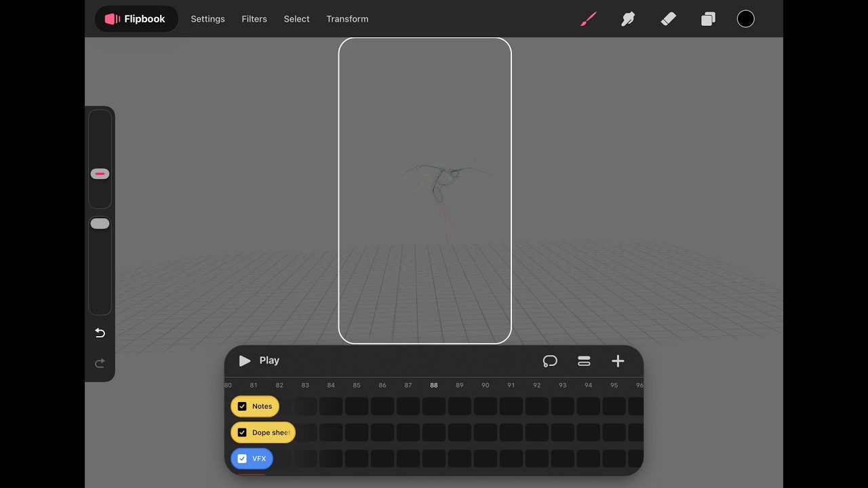Select Notes track cell at frame 88

tap(434, 407)
